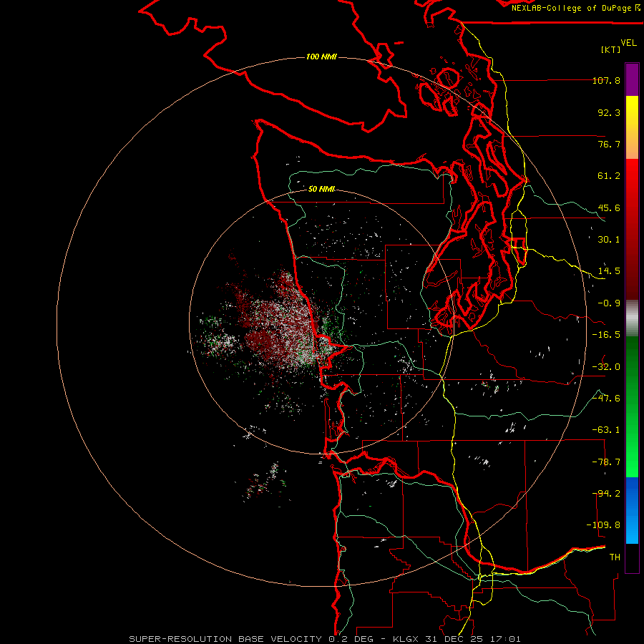Click the 100 NMI range ring label

click(x=321, y=57)
